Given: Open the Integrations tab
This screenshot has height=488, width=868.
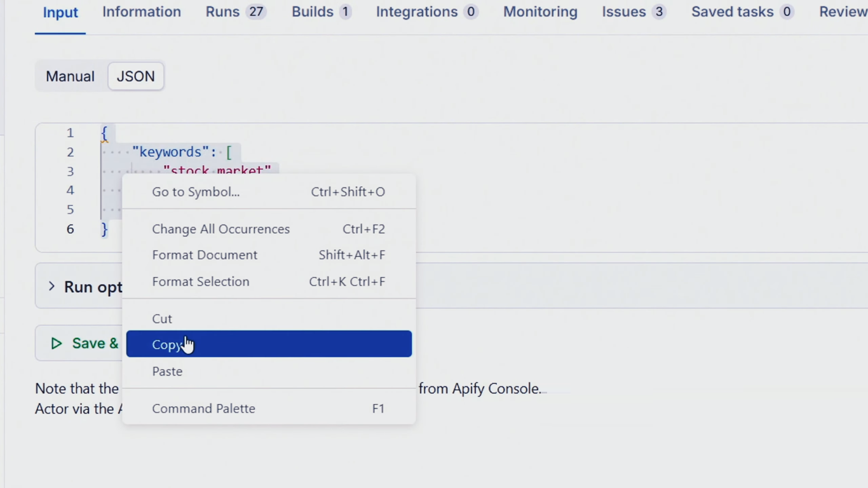Looking at the screenshot, I should (426, 12).
